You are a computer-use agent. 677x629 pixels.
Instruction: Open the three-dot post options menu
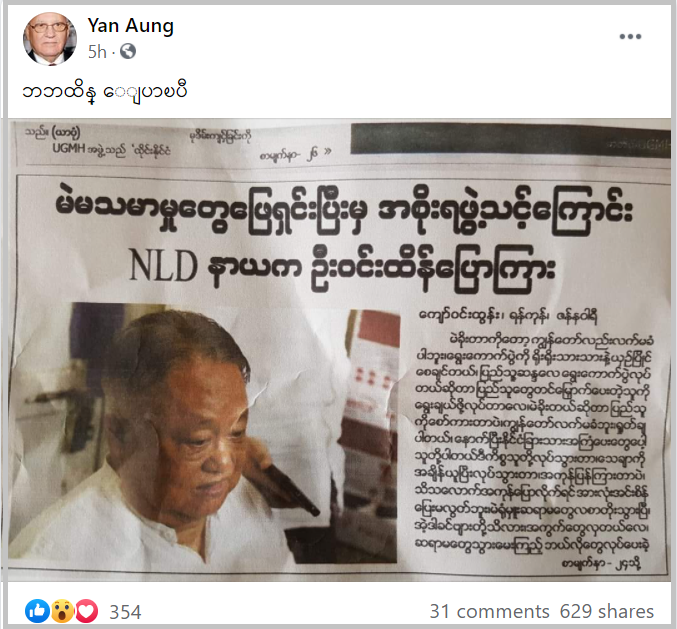point(630,37)
